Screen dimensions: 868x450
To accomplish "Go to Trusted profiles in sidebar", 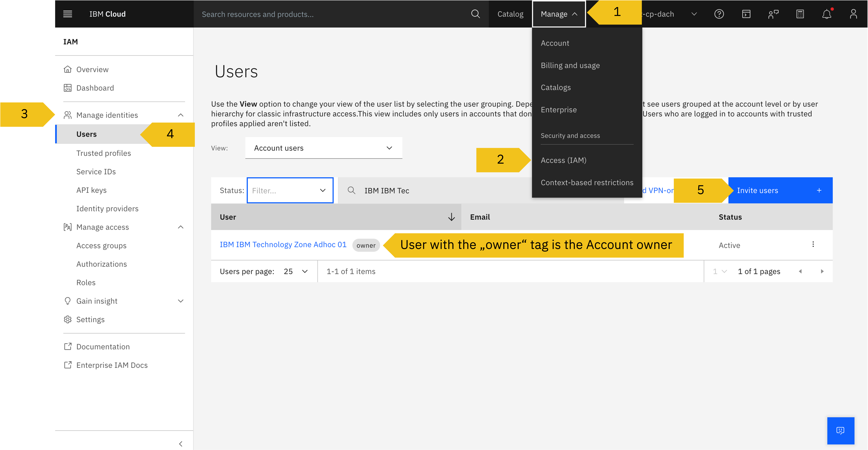I will (x=103, y=153).
